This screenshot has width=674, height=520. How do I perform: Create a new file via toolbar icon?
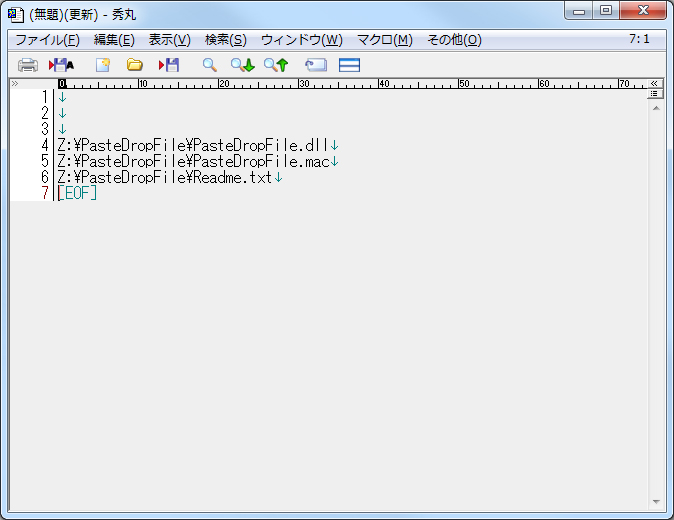pos(103,65)
